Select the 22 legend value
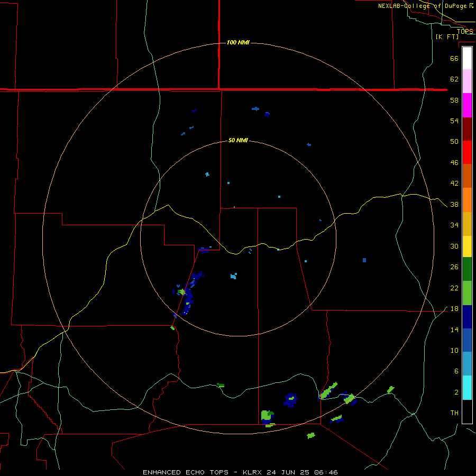Viewport: 476px width, 476px height. (454, 288)
